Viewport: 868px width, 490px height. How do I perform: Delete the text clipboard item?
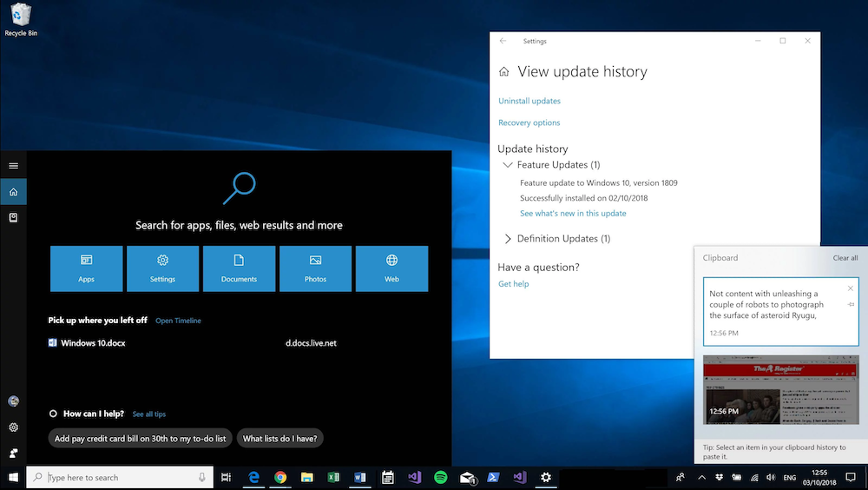[851, 288]
